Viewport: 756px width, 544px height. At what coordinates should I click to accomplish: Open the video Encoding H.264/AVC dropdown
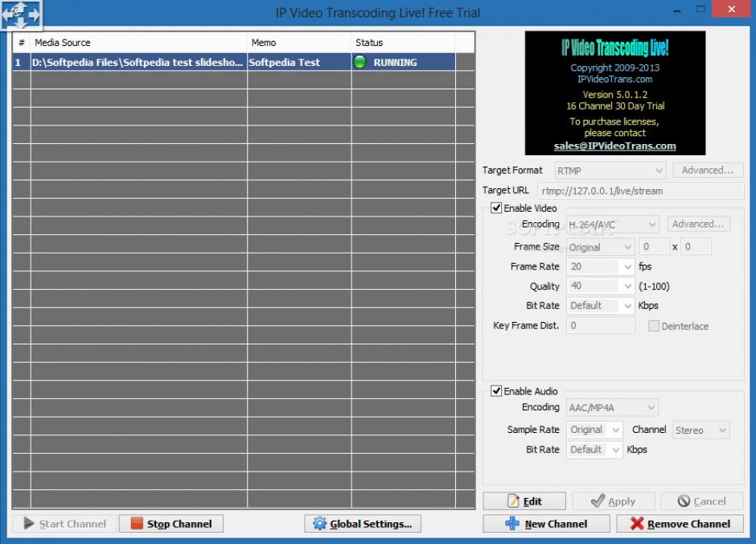[612, 225]
